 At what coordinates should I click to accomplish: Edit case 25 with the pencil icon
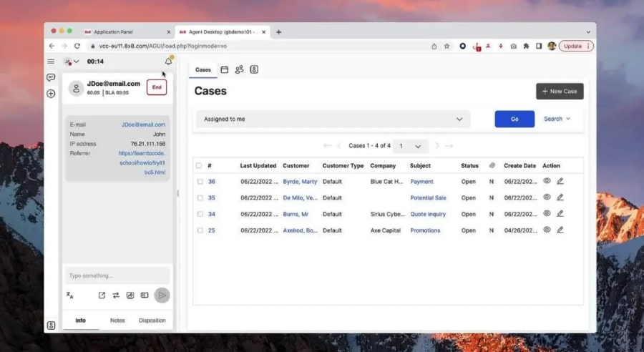pyautogui.click(x=560, y=230)
